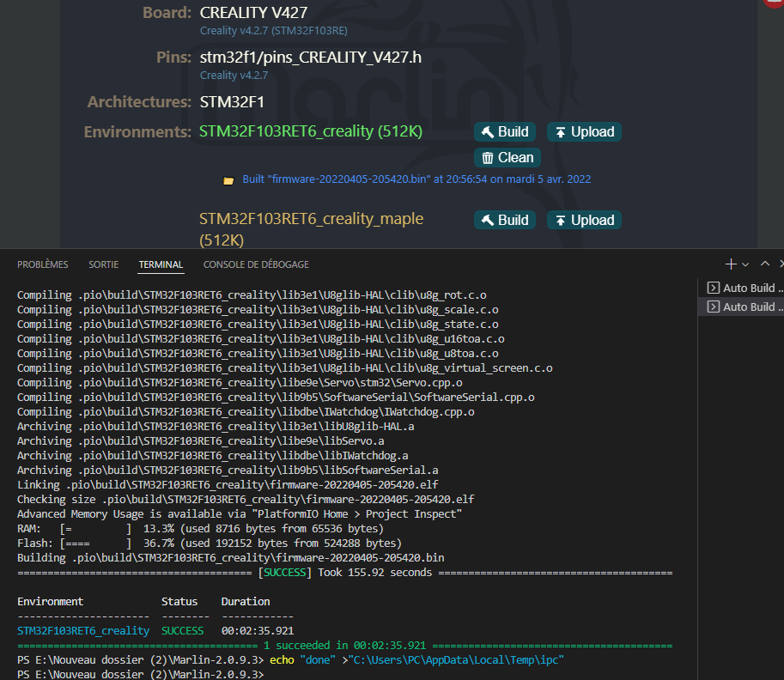Click the "Architectures:" label
The width and height of the screenshot is (784, 680).
(x=139, y=102)
